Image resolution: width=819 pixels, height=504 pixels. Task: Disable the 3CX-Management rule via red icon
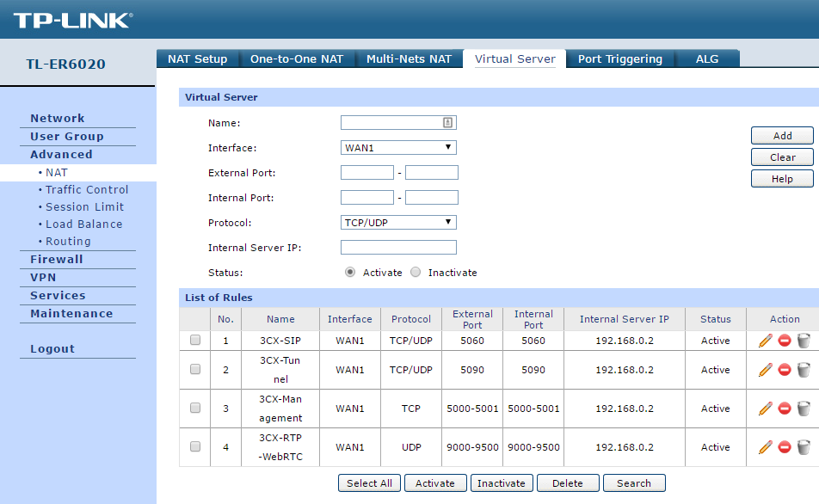click(x=785, y=409)
